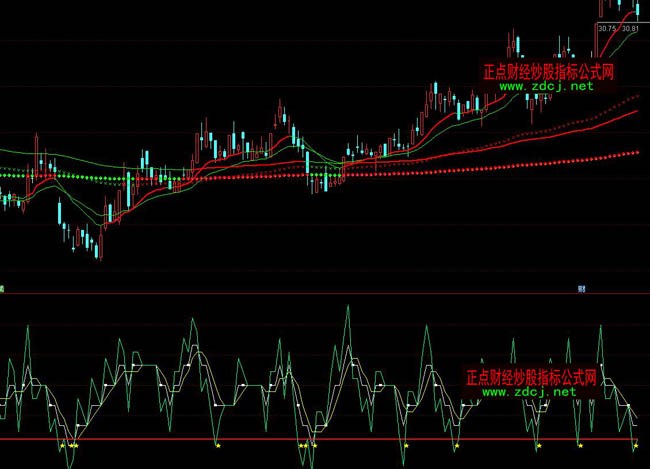Open the top www.zdcj.net link
650x469 pixels.
[546, 87]
